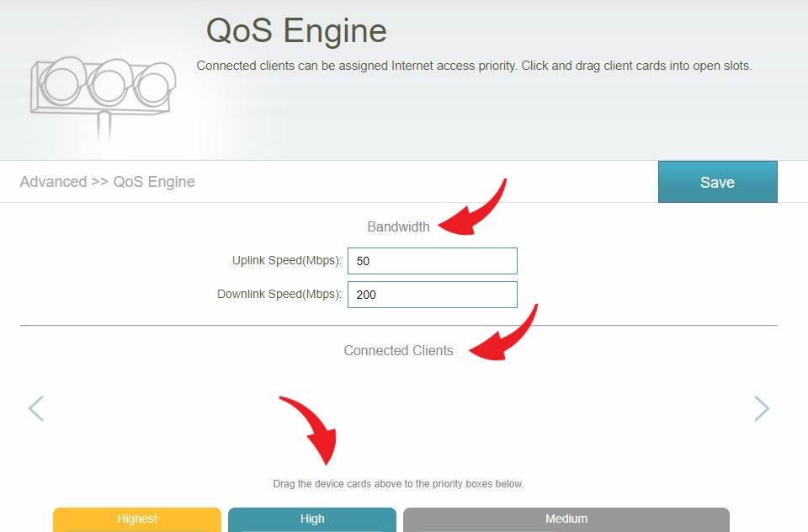
Task: Click the Uplink Speed input field
Action: click(433, 261)
